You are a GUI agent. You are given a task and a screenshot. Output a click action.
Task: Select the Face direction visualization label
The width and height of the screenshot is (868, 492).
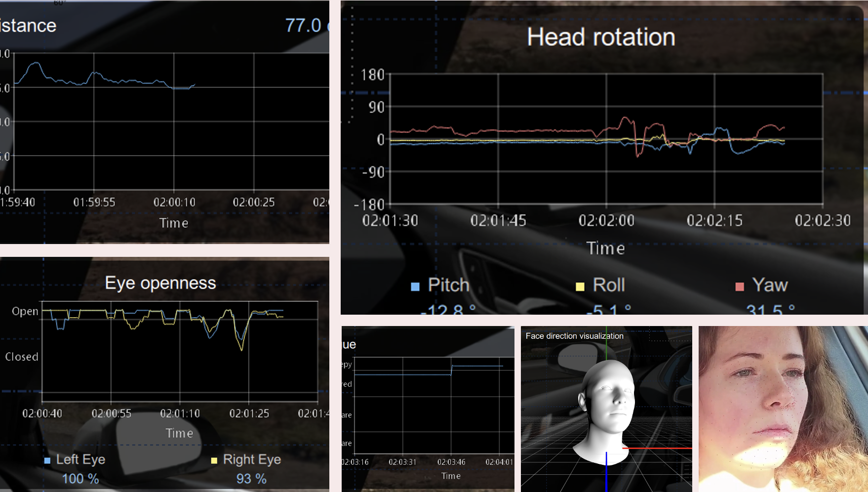pyautogui.click(x=574, y=336)
